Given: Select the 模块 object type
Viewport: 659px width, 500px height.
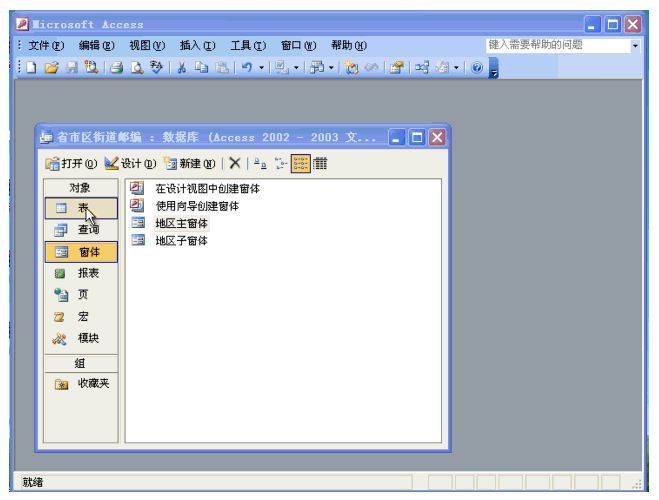Looking at the screenshot, I should click(81, 338).
